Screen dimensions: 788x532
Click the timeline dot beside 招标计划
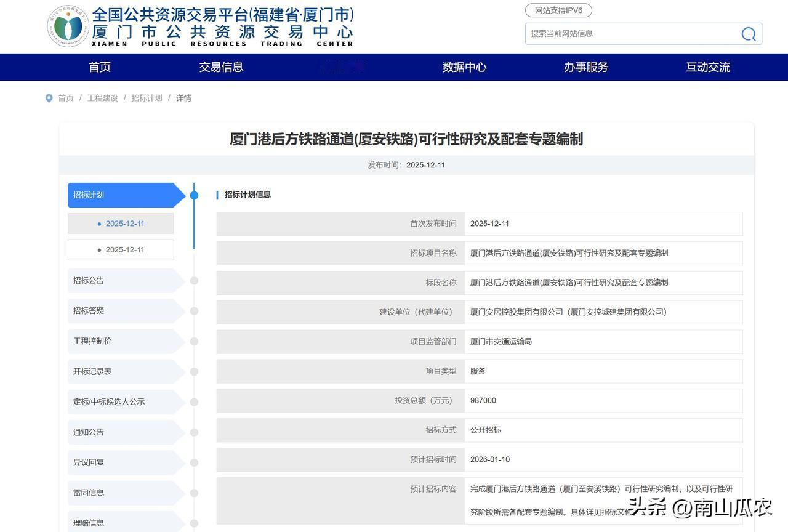194,195
